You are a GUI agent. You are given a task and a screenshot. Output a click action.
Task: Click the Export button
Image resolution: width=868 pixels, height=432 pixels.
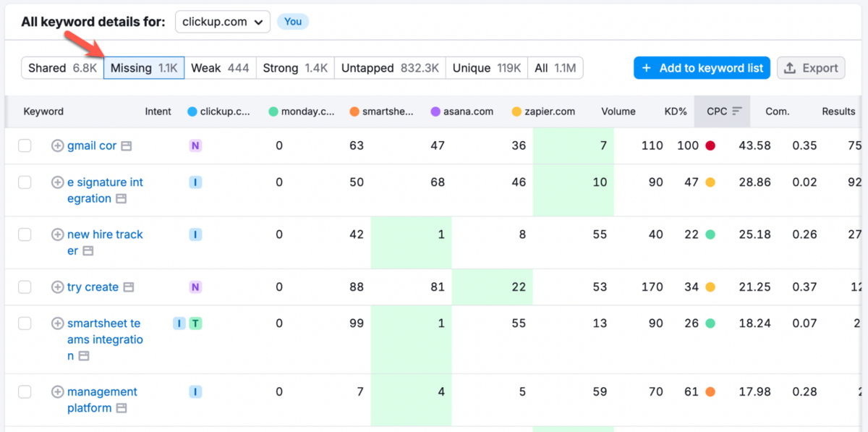[812, 68]
